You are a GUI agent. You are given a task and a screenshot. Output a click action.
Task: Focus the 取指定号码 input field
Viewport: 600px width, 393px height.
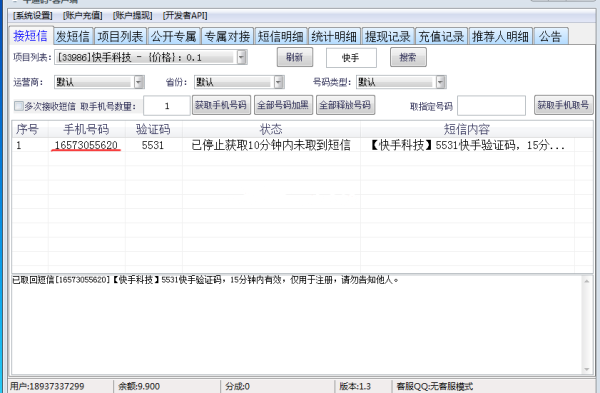pos(491,106)
